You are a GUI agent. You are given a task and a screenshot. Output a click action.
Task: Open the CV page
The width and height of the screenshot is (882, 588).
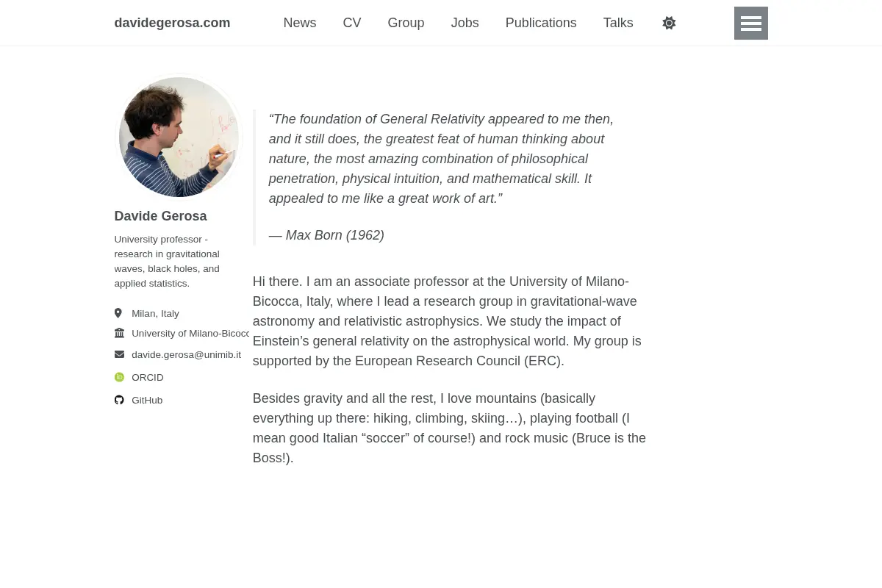pos(352,23)
